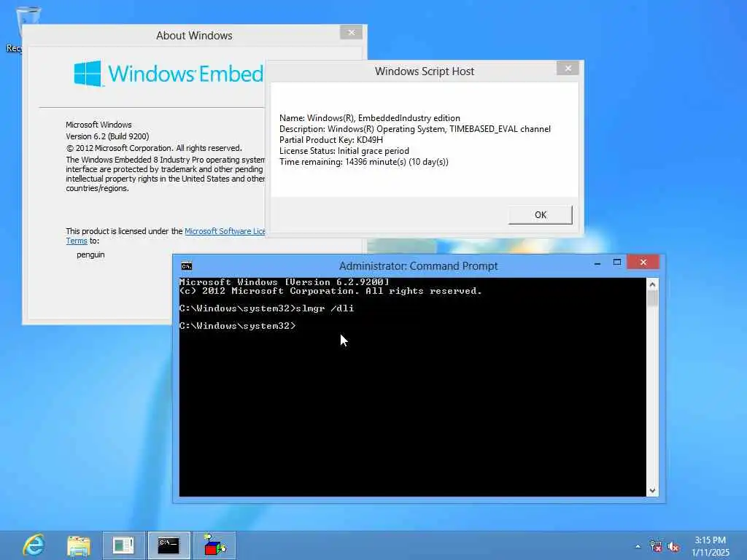Viewport: 747px width, 560px height.
Task: Close the Windows Script Host dialog
Action: coord(568,69)
